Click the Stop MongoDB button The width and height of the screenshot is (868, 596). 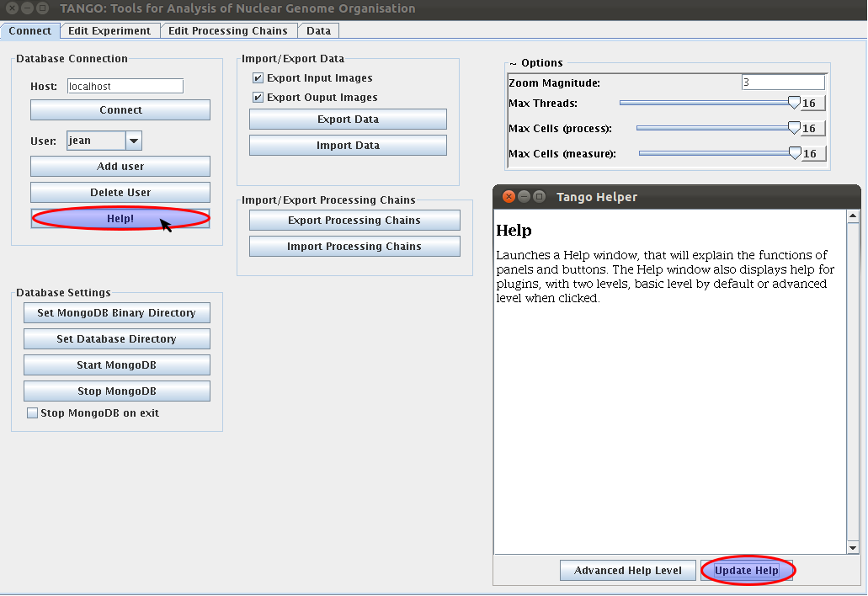pos(117,391)
